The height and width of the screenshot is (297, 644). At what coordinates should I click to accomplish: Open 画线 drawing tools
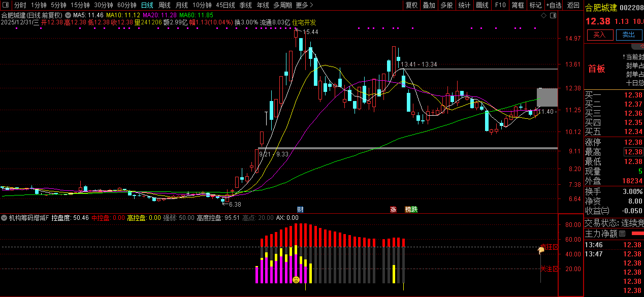pos(482,5)
